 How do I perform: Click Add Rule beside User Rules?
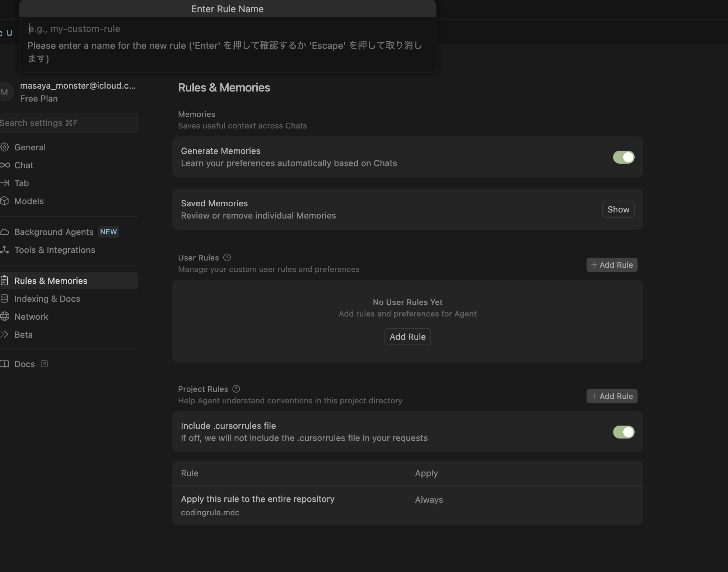click(612, 265)
